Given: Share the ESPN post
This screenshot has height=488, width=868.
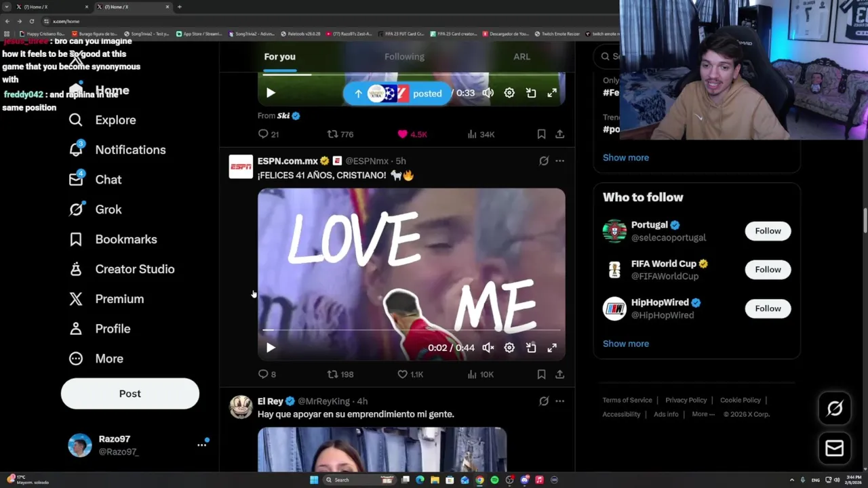Looking at the screenshot, I should pos(559,374).
